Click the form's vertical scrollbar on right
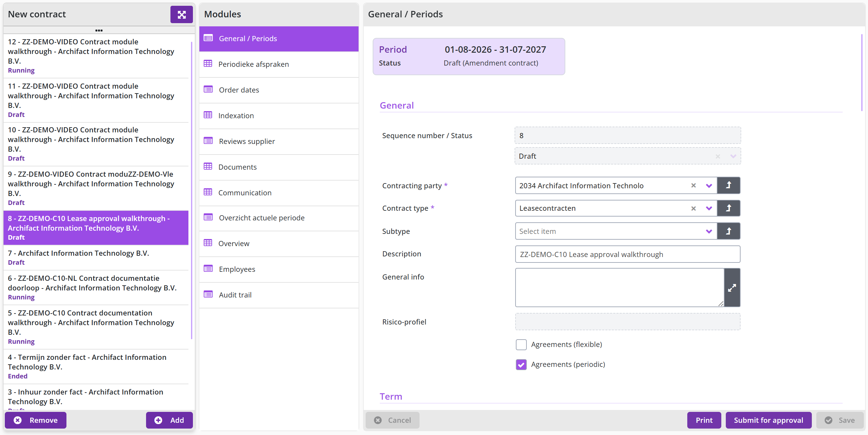This screenshot has width=868, height=435. click(861, 73)
